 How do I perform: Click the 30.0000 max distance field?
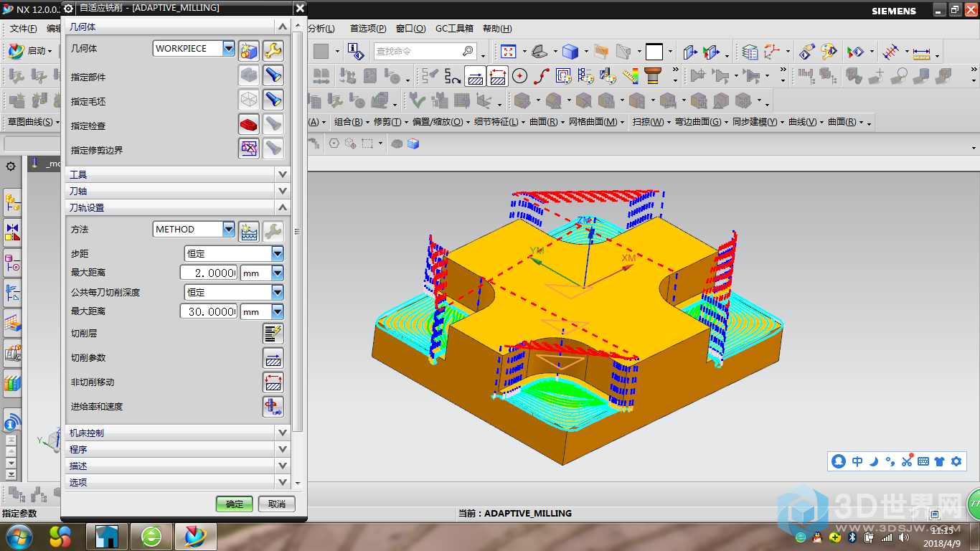pyautogui.click(x=208, y=312)
